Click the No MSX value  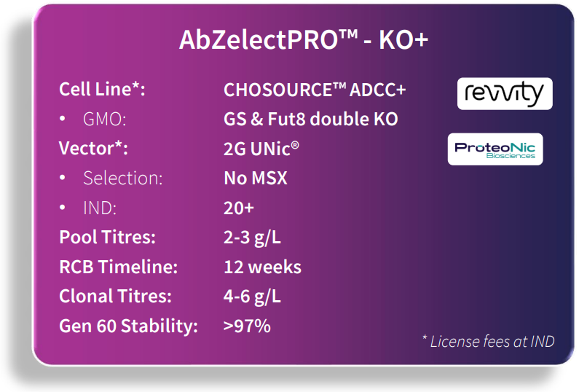click(x=256, y=178)
